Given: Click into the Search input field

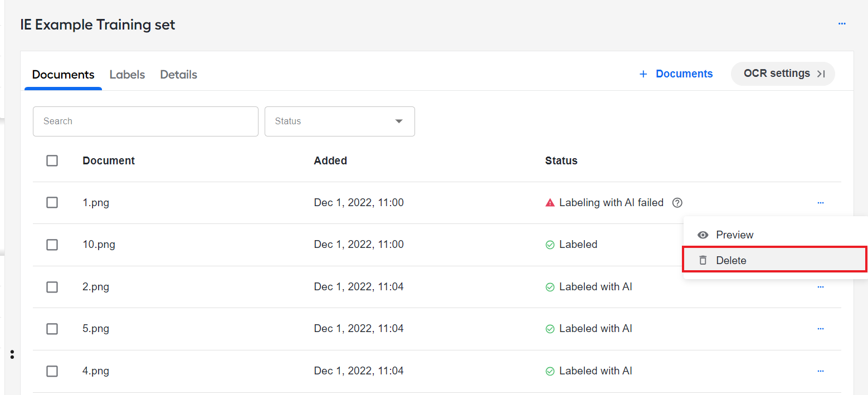Looking at the screenshot, I should [145, 121].
